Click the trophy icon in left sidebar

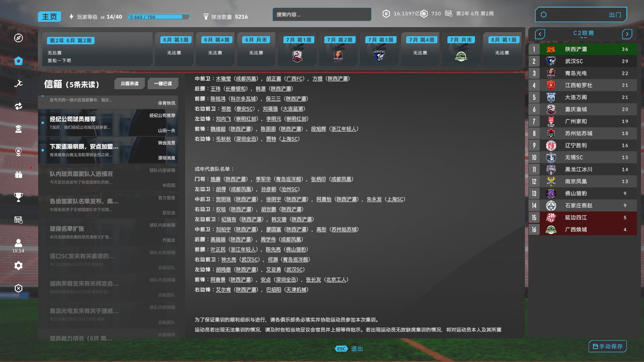pos(18,197)
